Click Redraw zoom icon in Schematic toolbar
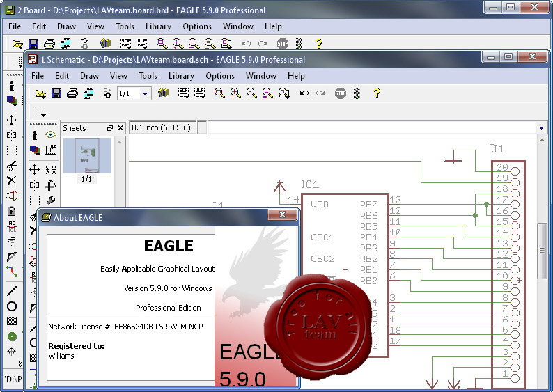553x392 pixels. (267, 93)
